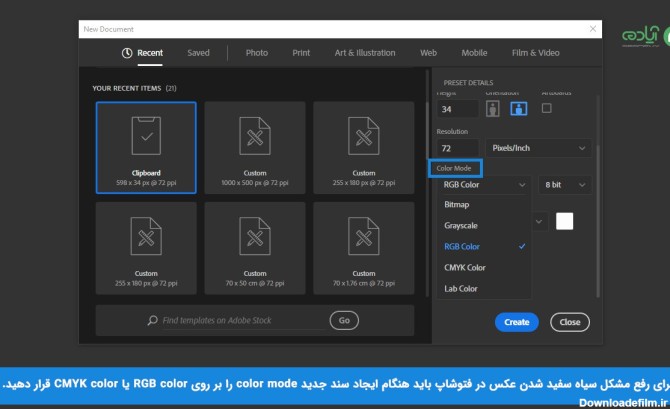Toggle the Artboards checkbox
Screen dimensions: 670x409
click(x=547, y=108)
